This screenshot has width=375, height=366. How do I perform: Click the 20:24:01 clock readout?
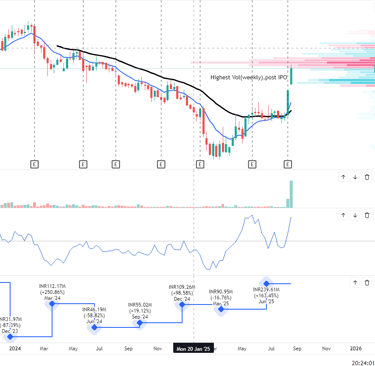click(x=363, y=363)
